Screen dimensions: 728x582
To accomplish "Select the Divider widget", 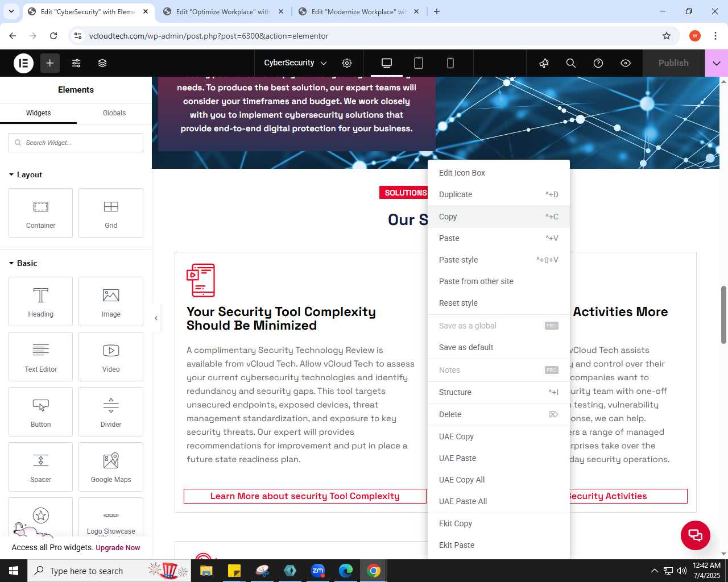I will tap(111, 411).
